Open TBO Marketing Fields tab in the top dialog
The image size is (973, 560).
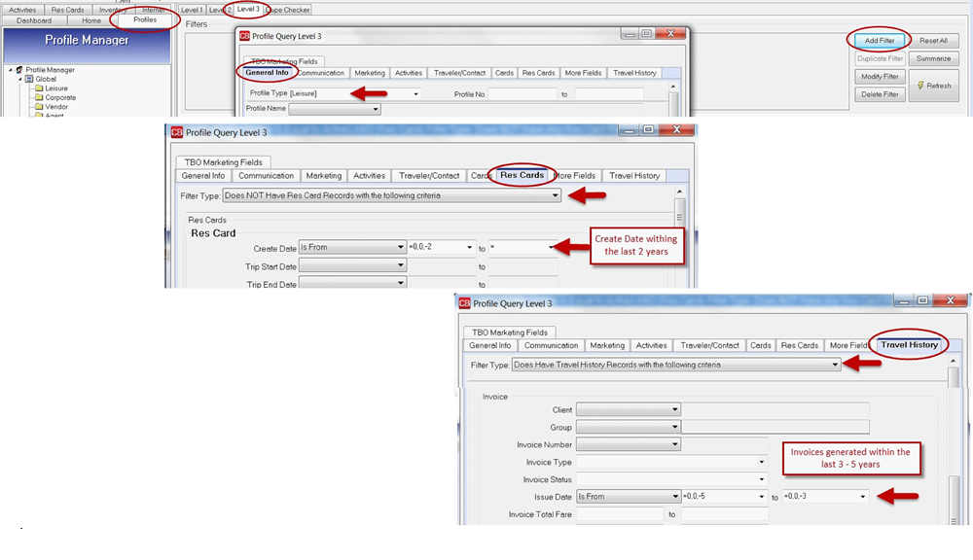(x=284, y=61)
